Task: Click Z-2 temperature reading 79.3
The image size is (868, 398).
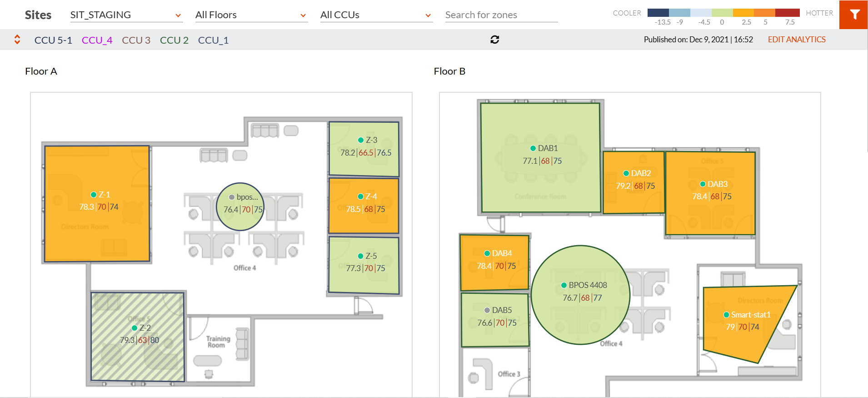Action: 127,340
